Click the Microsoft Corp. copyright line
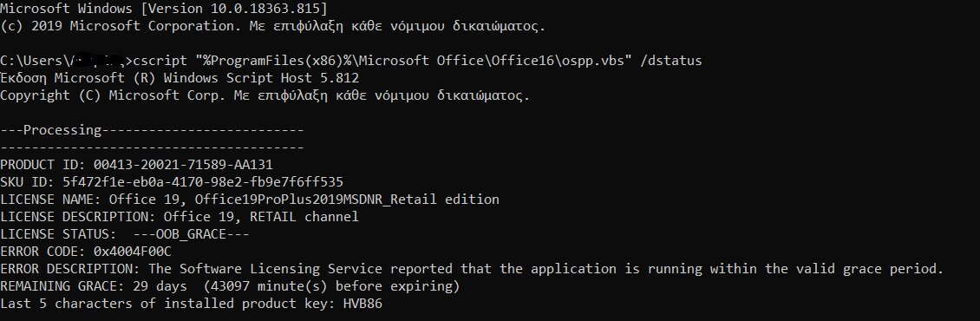 coord(265,95)
